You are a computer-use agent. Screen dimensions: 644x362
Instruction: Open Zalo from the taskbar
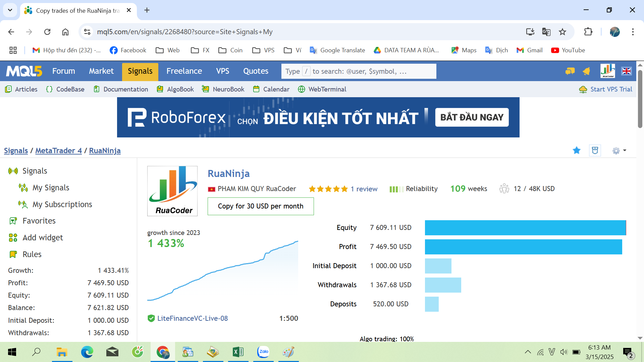[x=263, y=352]
